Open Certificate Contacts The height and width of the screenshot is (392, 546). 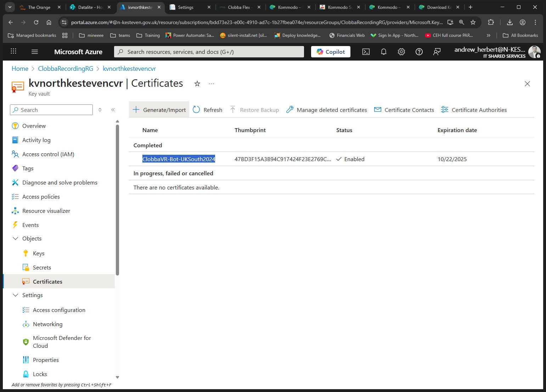click(x=404, y=110)
